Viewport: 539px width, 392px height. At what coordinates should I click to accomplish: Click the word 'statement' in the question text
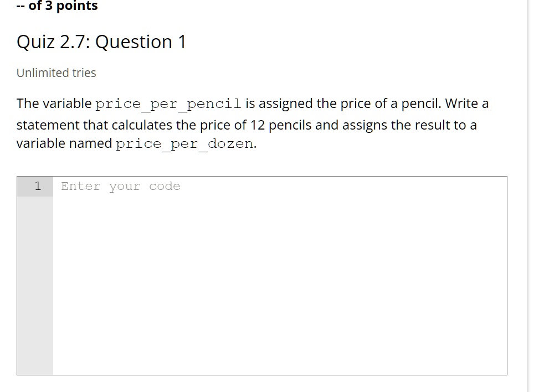tap(42, 125)
